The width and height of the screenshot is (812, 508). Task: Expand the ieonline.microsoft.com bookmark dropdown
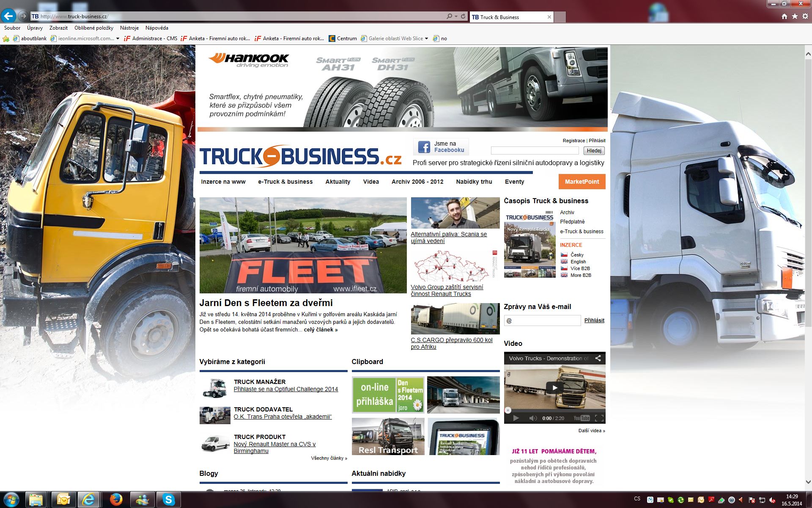(x=118, y=39)
